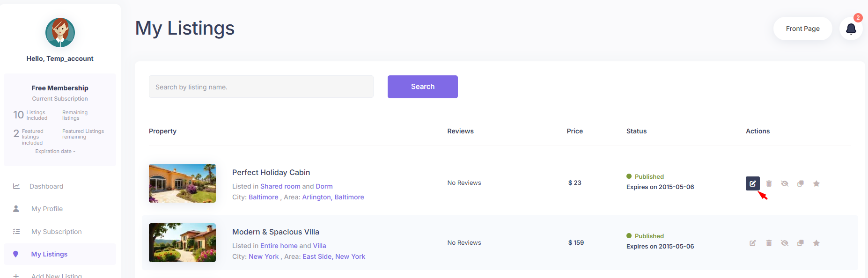Hide the Perfect Holiday Cabin listing
This screenshot has width=868, height=278.
coord(785,183)
